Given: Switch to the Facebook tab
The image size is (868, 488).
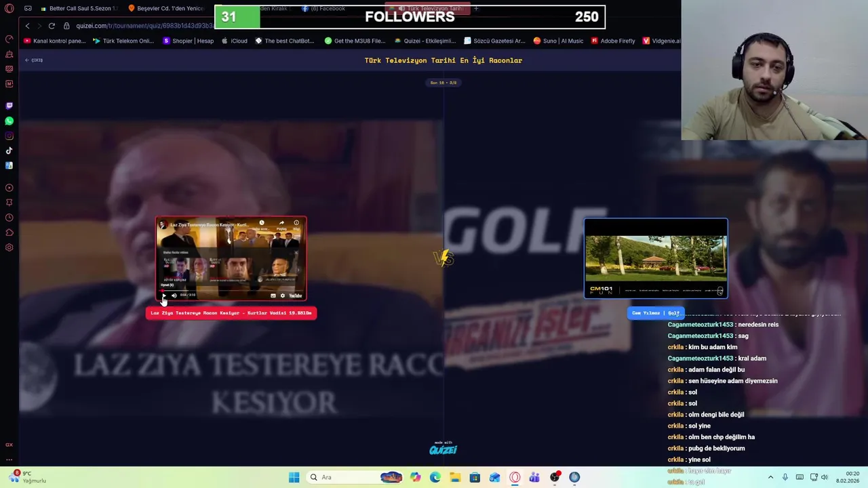Looking at the screenshot, I should click(x=323, y=9).
